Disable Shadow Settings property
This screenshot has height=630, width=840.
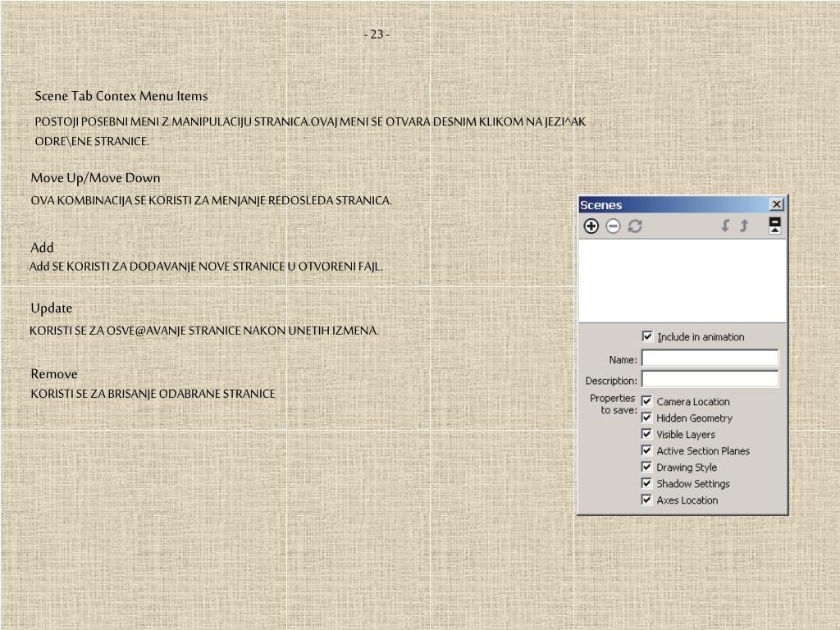(x=646, y=482)
